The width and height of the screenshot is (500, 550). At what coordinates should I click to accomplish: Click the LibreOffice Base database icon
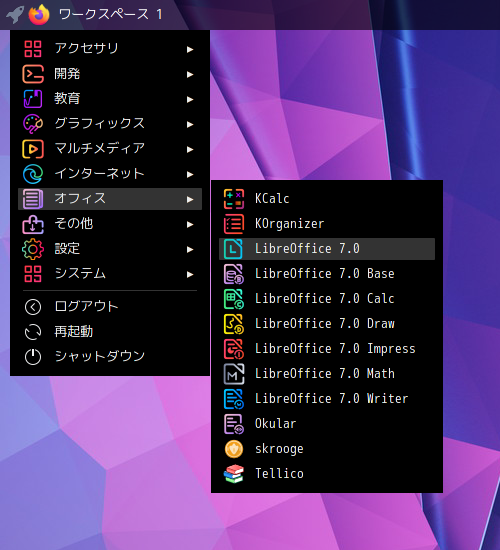[234, 274]
